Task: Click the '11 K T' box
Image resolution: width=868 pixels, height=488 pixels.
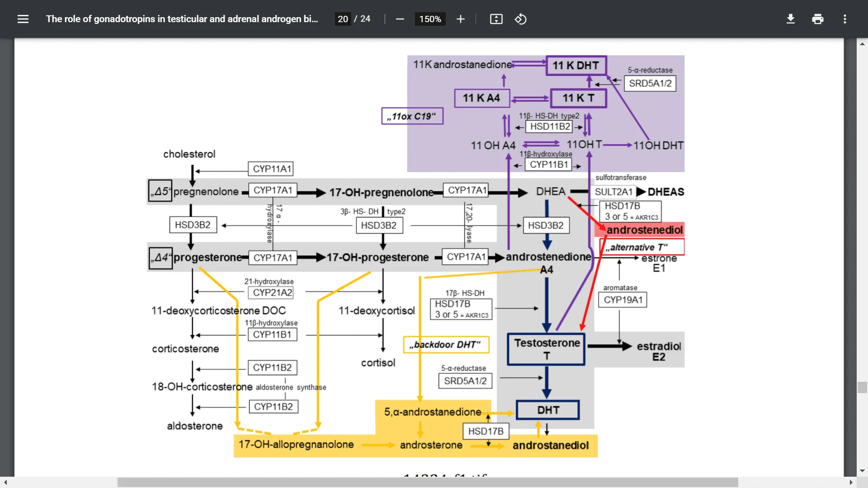Action: point(578,98)
